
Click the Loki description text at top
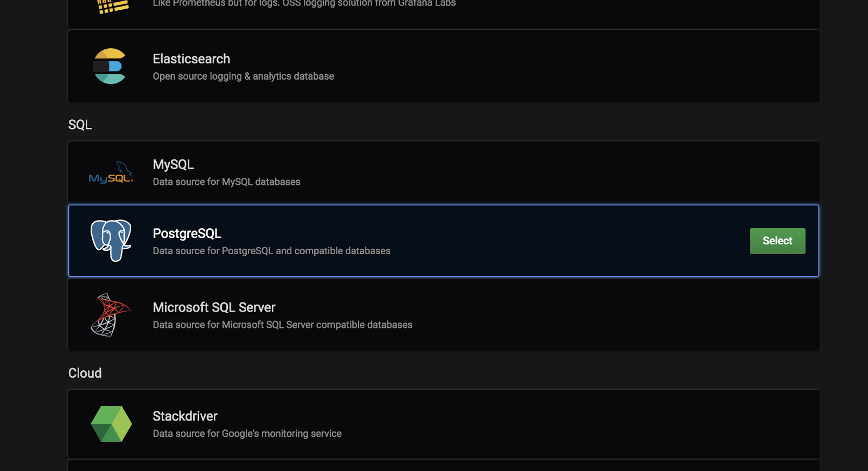click(x=304, y=4)
